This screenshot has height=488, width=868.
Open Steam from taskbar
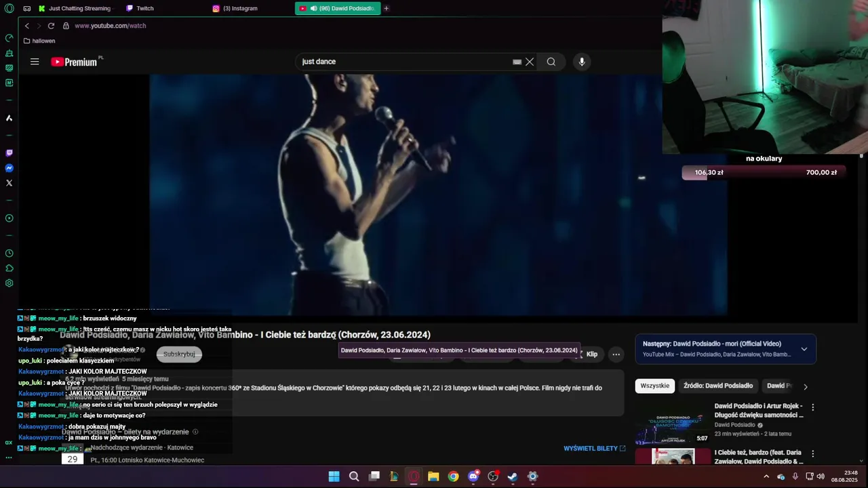point(513,476)
